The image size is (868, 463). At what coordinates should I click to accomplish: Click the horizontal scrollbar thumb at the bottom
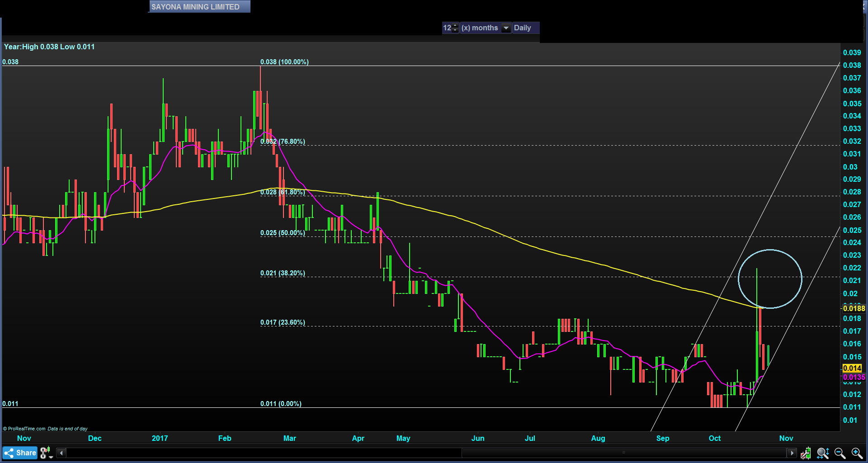(624, 453)
